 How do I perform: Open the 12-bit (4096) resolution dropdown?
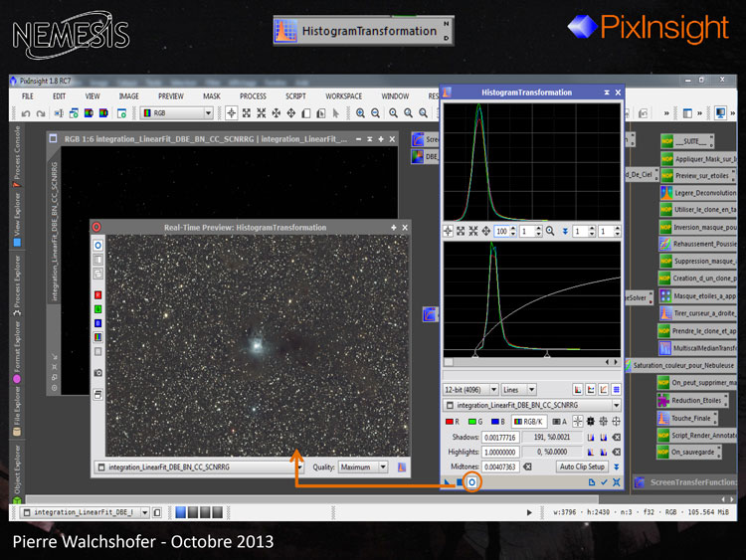tap(470, 390)
